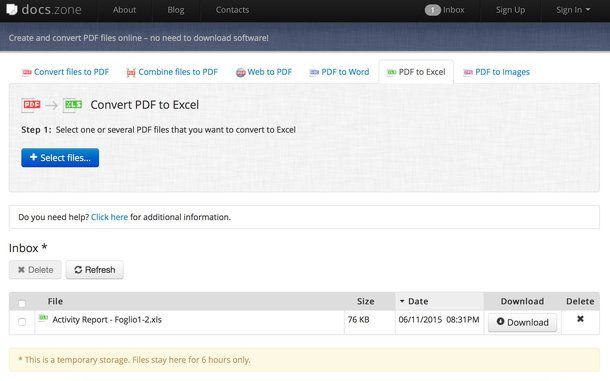Click the red PDF icon in the heading

(31, 105)
